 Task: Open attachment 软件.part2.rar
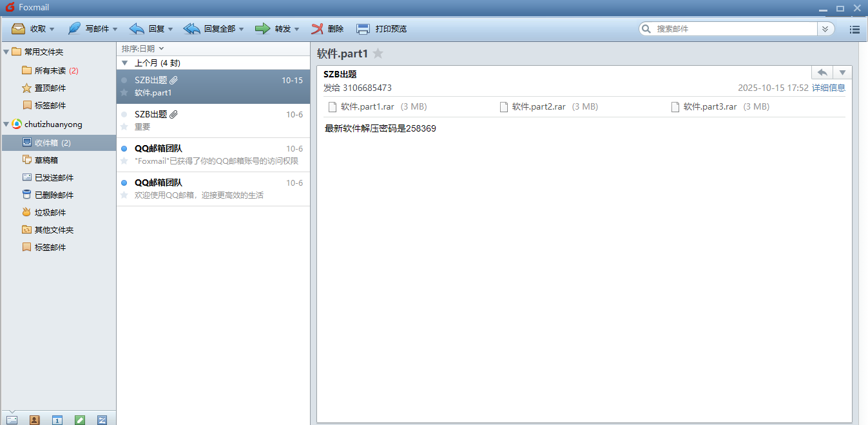(x=538, y=107)
